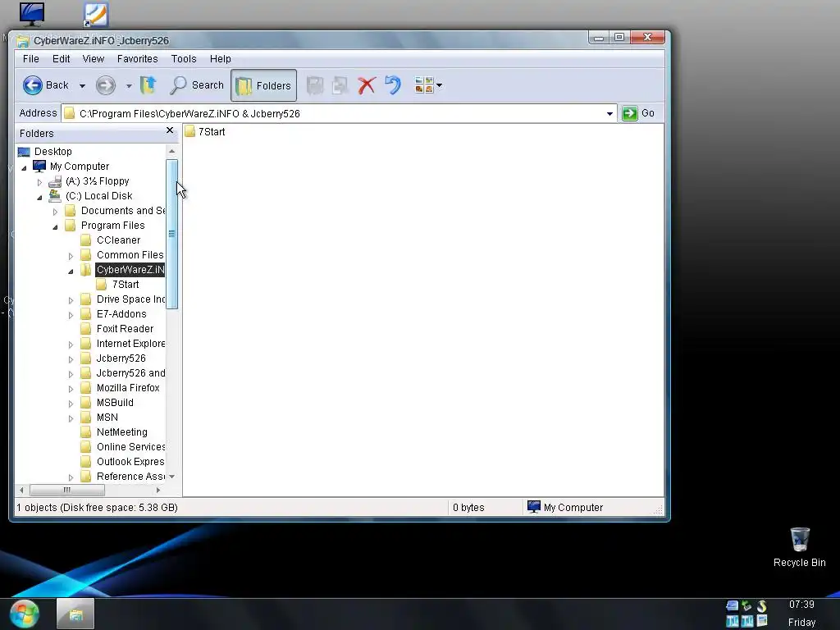Click the red Delete icon

pyautogui.click(x=367, y=85)
